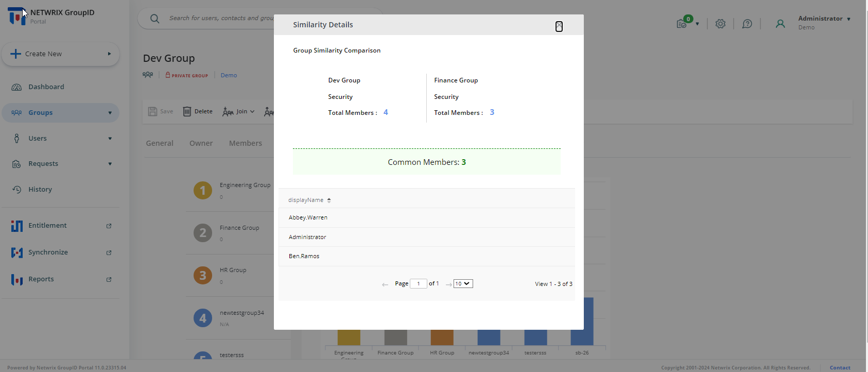
Task: Click the plus icon on Create New
Action: pyautogui.click(x=16, y=54)
